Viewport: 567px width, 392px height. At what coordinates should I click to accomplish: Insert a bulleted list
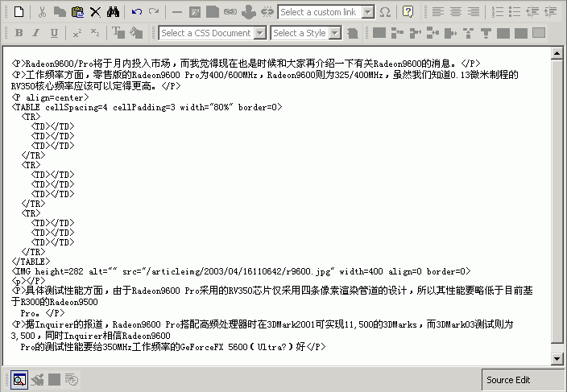tap(515, 12)
